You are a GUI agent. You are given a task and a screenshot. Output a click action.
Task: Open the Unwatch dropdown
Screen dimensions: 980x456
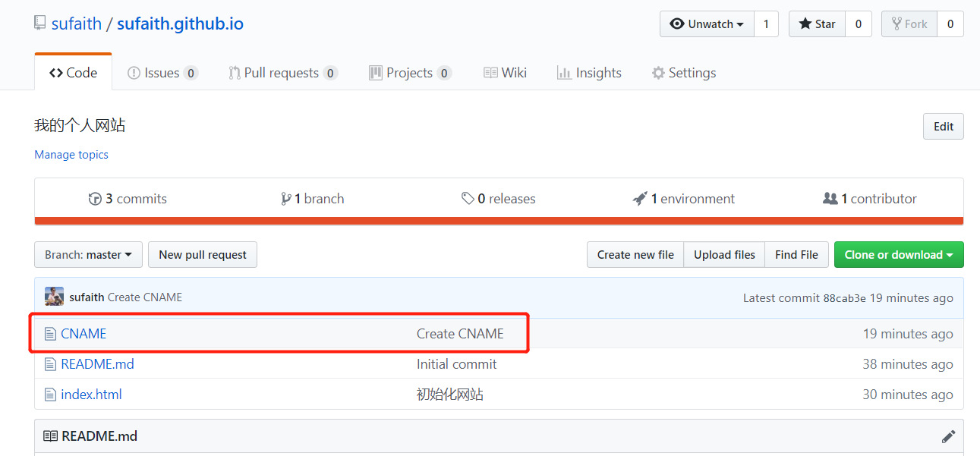point(707,24)
